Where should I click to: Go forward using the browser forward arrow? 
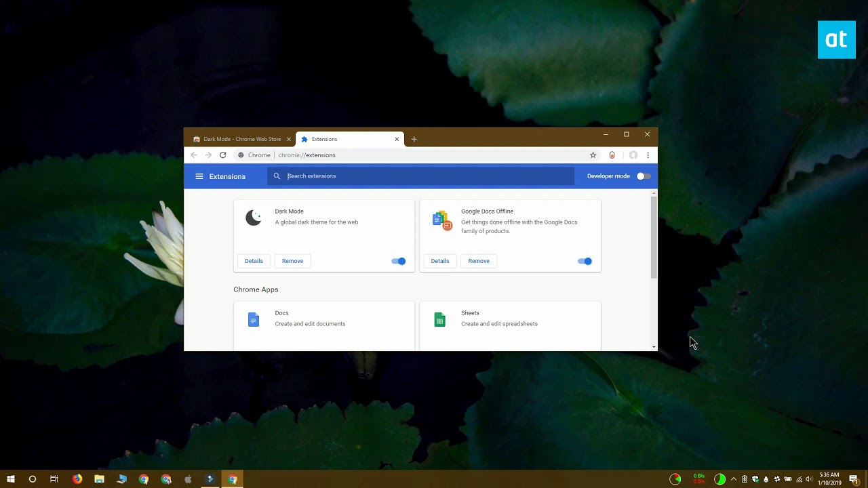[208, 155]
